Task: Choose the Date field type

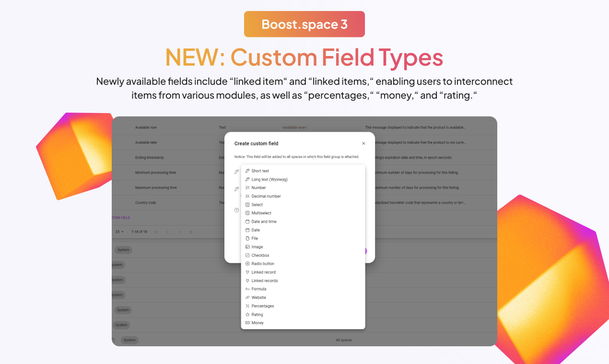Action: pyautogui.click(x=303, y=230)
